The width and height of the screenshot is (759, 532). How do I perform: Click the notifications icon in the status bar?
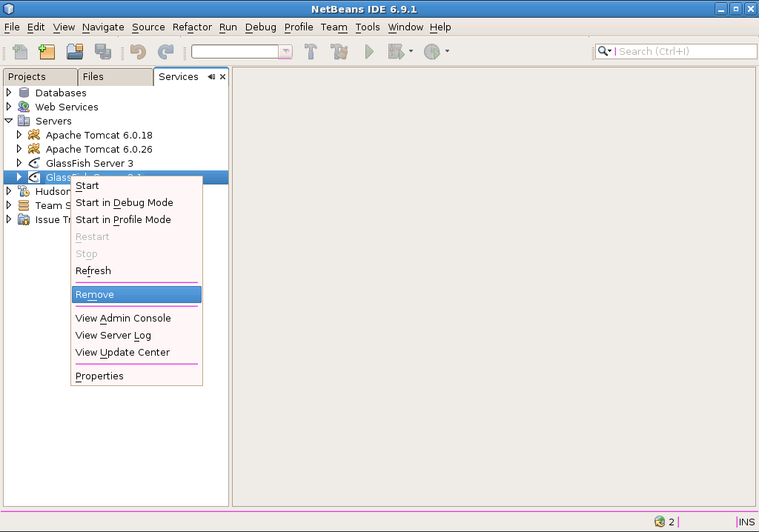660,522
